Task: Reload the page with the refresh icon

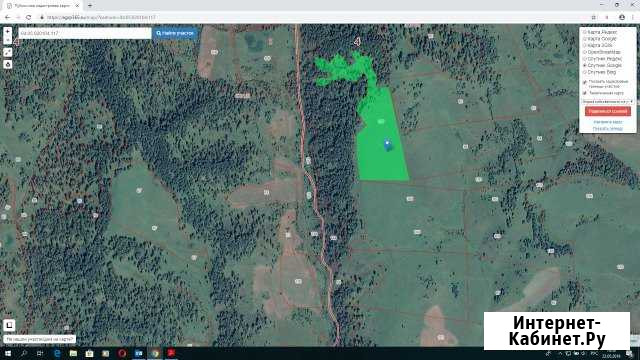Action: click(29, 17)
